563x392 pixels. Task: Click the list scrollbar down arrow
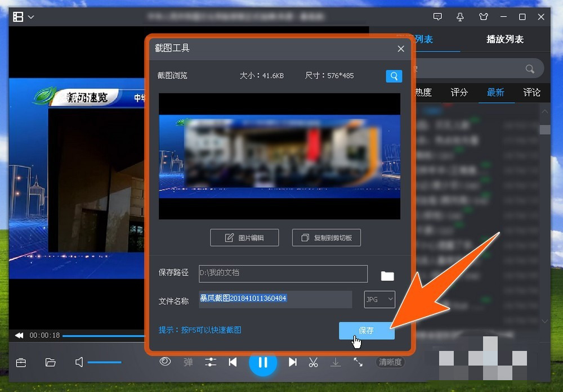[x=544, y=321]
